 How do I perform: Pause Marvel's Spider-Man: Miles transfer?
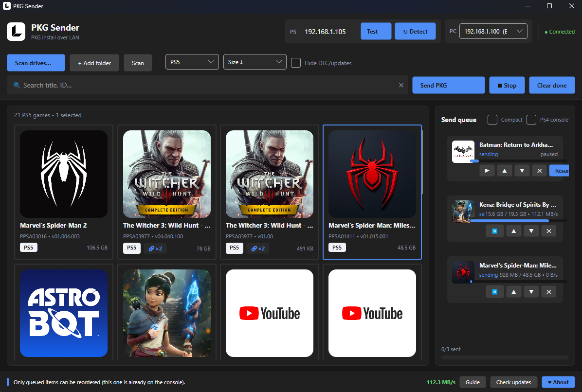pos(494,292)
